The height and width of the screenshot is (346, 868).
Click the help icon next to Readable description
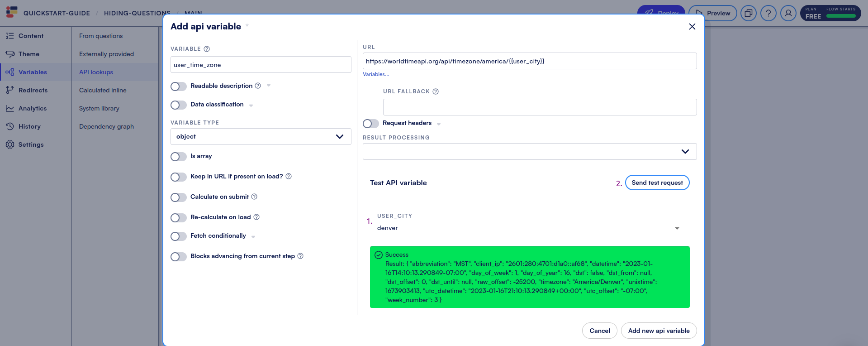click(x=258, y=86)
